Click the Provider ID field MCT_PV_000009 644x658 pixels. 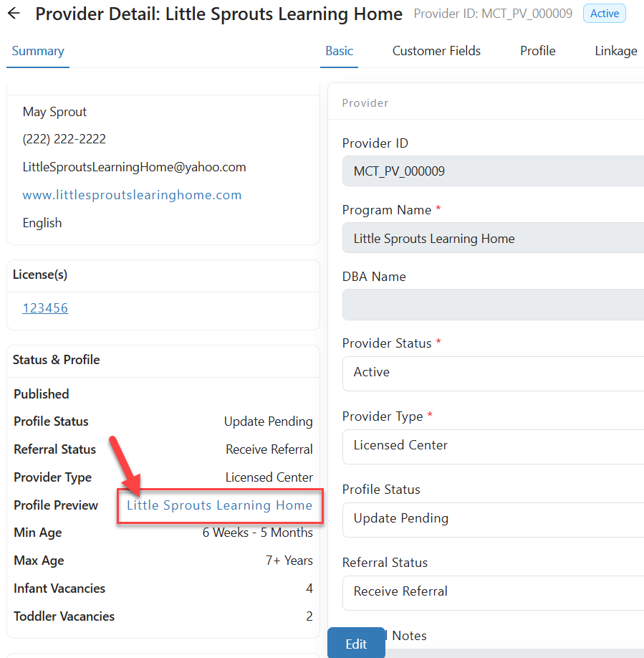[x=493, y=171]
